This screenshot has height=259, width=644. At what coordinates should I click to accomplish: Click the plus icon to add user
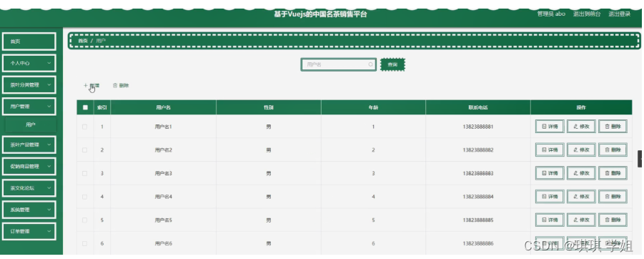pos(86,86)
